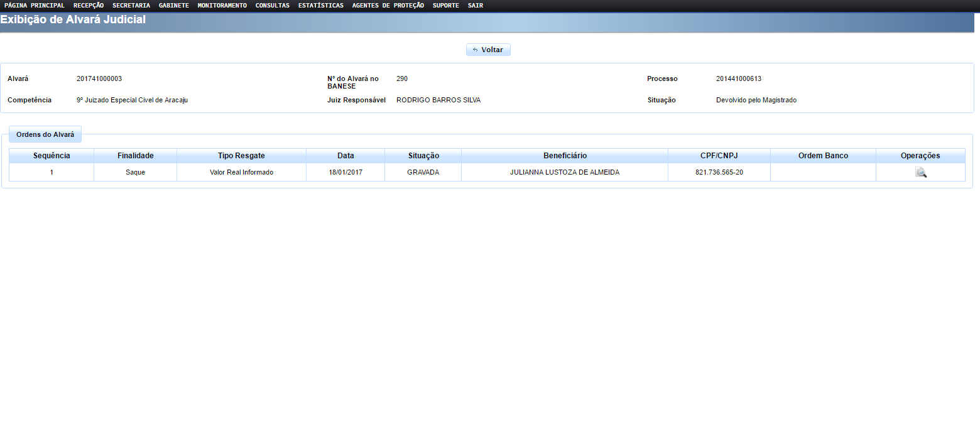
Task: Open the Monitoramento menu
Action: coord(222,6)
